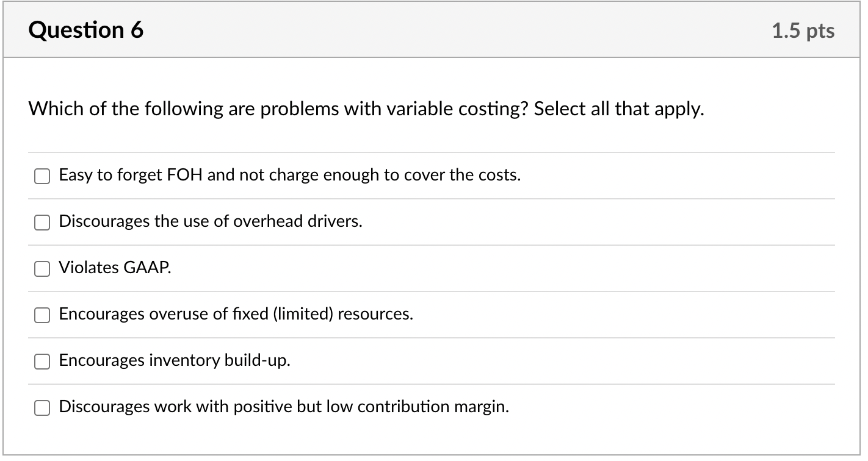
Task: Check the box for 'Easy to forget FOH' option
Action: pos(42,176)
